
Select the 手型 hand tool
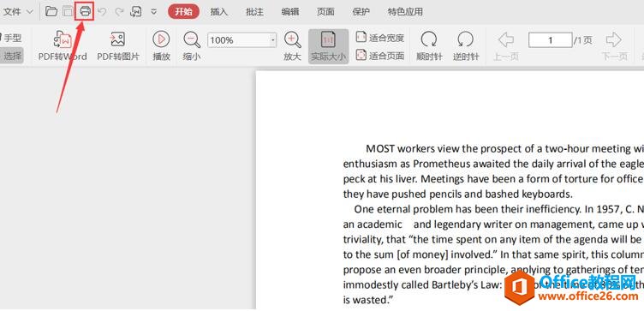[x=11, y=39]
